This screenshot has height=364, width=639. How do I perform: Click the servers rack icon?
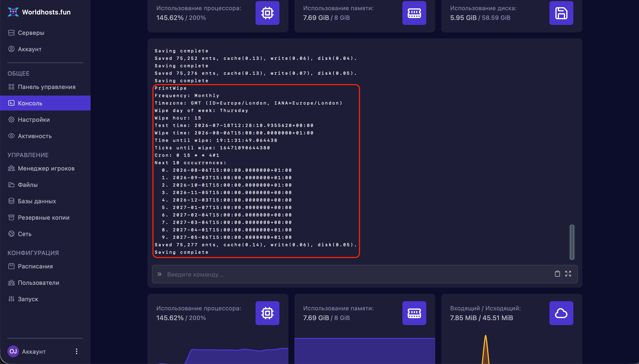(x=11, y=33)
